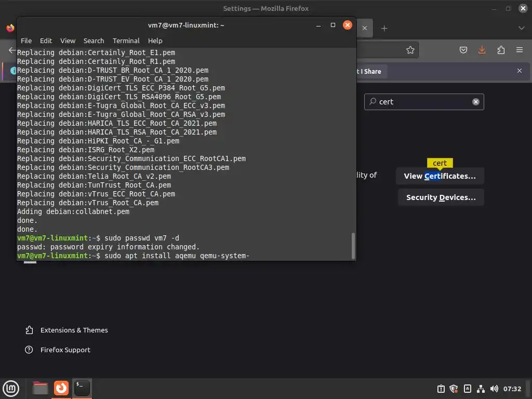
Task: Open the terminal Search menu
Action: (x=94, y=41)
